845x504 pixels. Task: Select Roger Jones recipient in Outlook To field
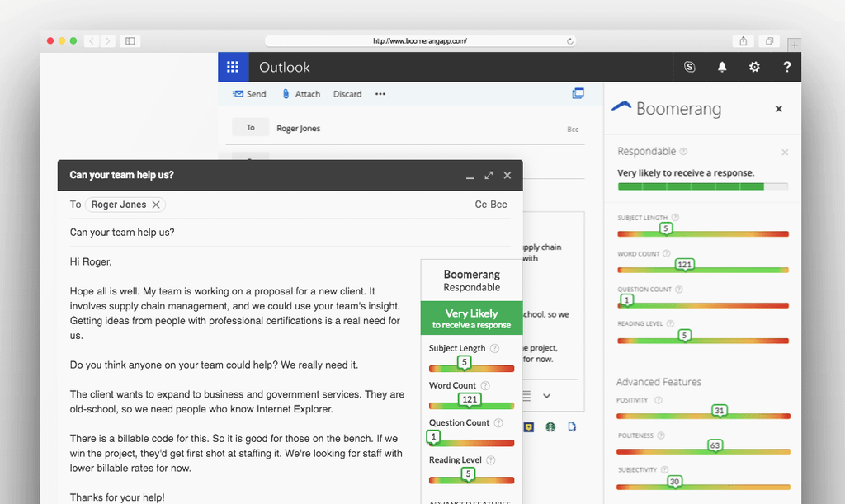tap(298, 128)
